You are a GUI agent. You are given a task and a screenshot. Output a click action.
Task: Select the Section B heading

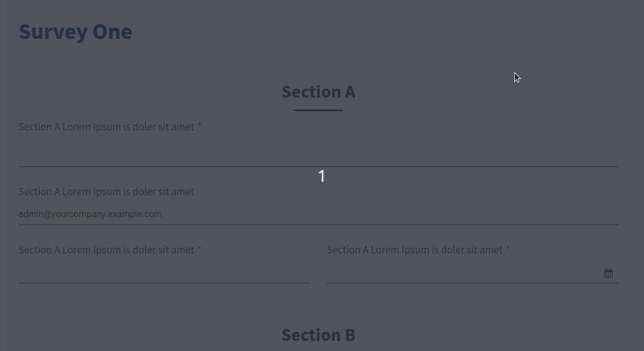pyautogui.click(x=318, y=335)
